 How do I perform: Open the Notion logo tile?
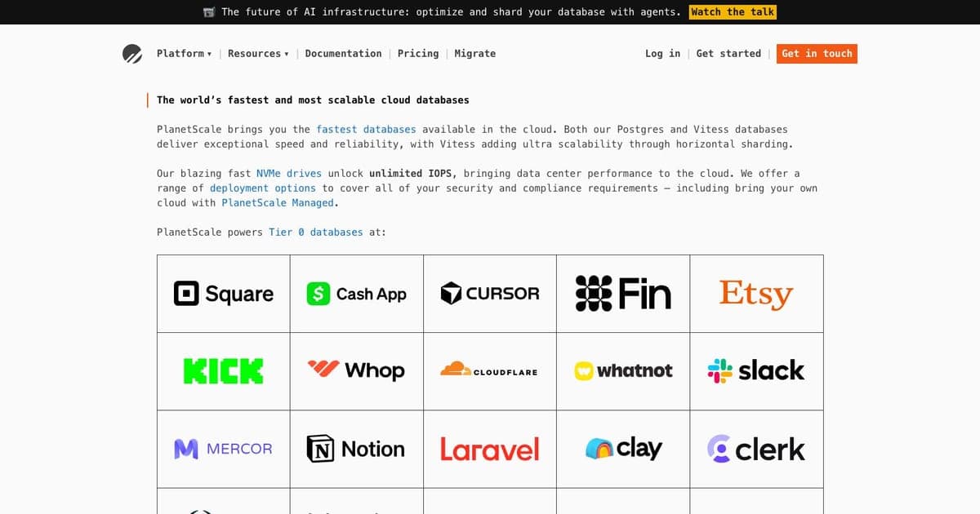[356, 449]
